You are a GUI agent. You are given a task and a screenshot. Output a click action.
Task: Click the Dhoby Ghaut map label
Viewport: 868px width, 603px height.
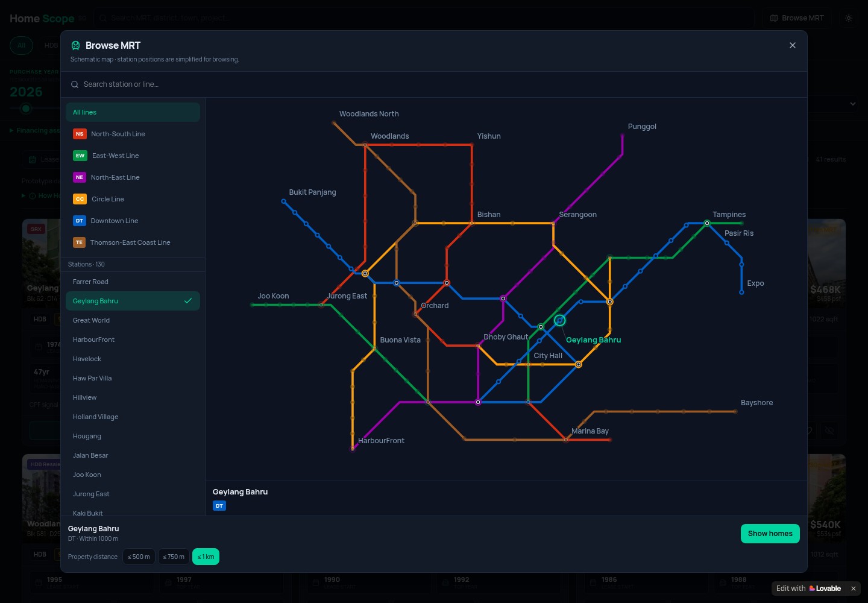[x=506, y=337]
